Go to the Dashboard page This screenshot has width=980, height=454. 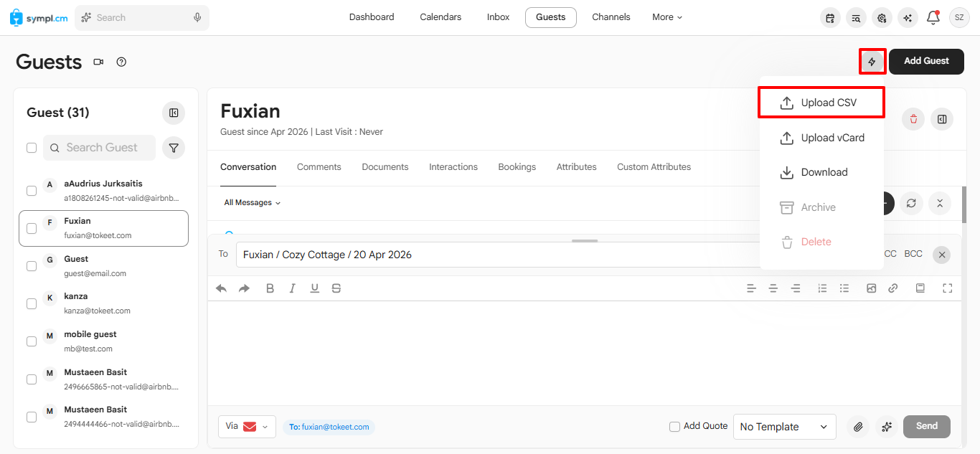(x=372, y=17)
